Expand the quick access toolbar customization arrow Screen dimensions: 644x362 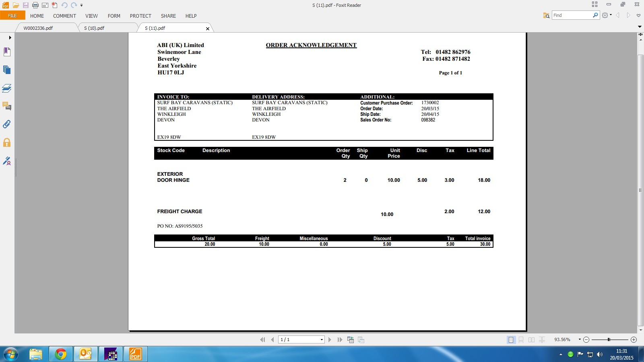tap(81, 5)
